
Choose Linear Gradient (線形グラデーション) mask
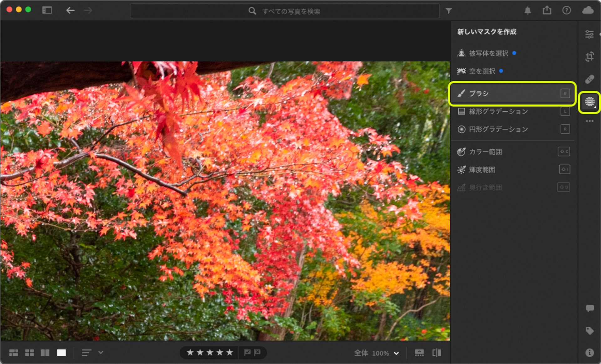(x=498, y=111)
